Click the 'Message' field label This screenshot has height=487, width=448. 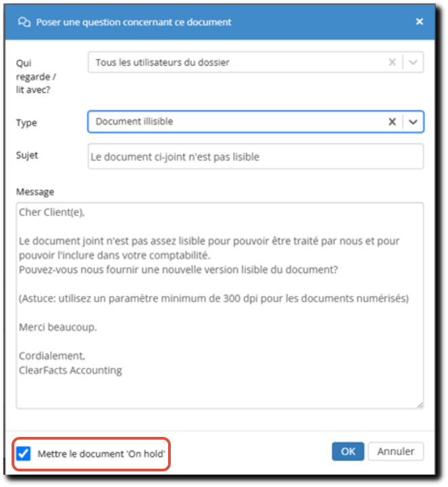(x=35, y=192)
